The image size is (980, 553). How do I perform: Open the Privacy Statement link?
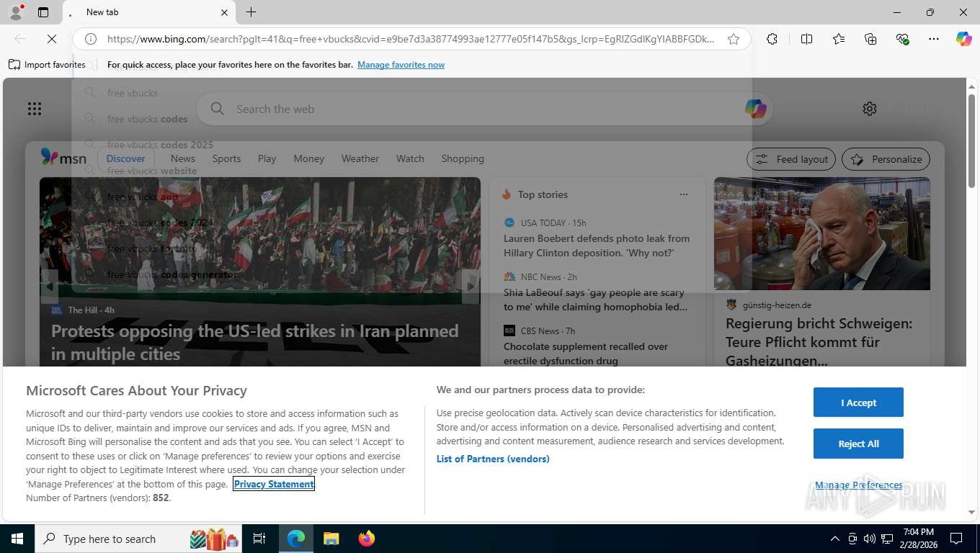point(274,484)
